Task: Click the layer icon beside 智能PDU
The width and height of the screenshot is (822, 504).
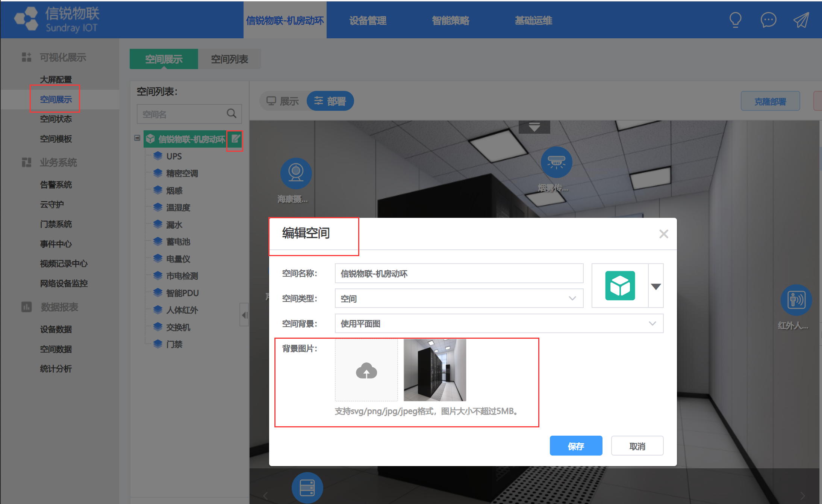Action: (158, 293)
